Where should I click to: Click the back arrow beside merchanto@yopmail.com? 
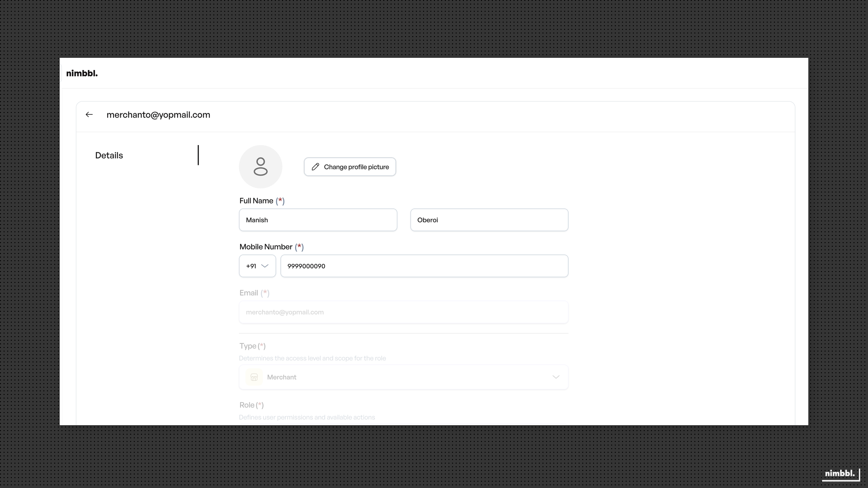coord(89,114)
